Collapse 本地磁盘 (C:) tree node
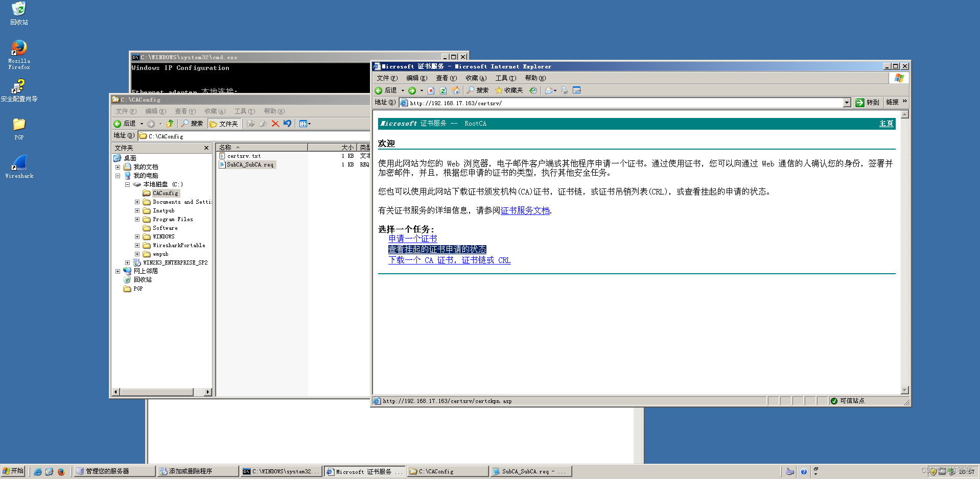Image resolution: width=980 pixels, height=479 pixels. click(127, 184)
